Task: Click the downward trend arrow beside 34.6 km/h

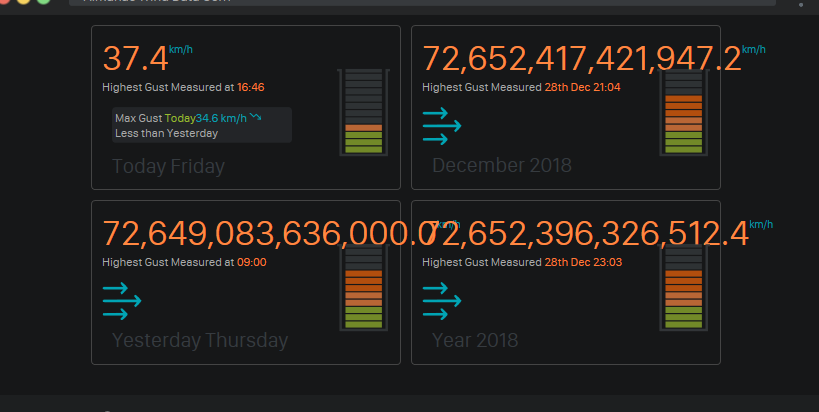Action: (x=255, y=116)
